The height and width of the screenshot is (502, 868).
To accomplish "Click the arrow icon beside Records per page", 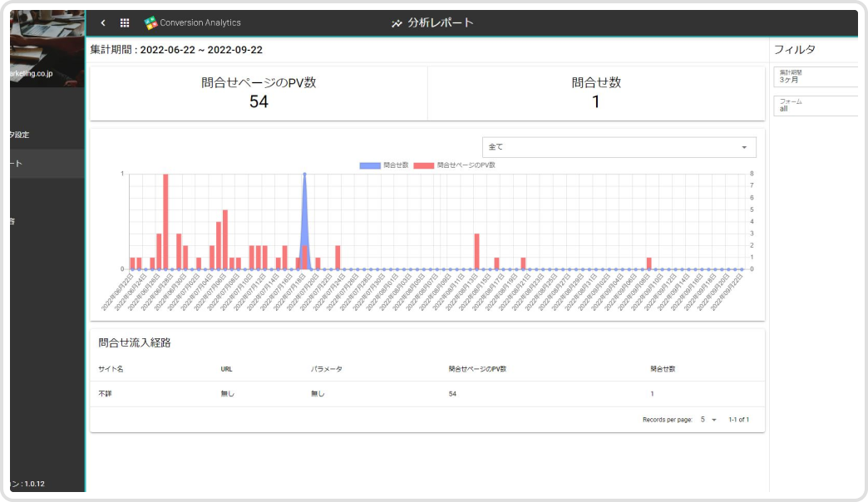I will [x=714, y=420].
